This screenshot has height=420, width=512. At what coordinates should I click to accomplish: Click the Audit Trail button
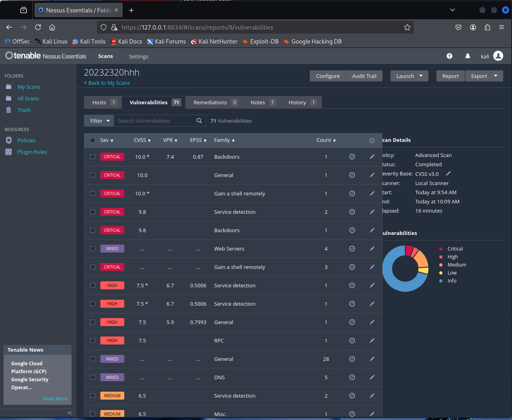coord(364,76)
